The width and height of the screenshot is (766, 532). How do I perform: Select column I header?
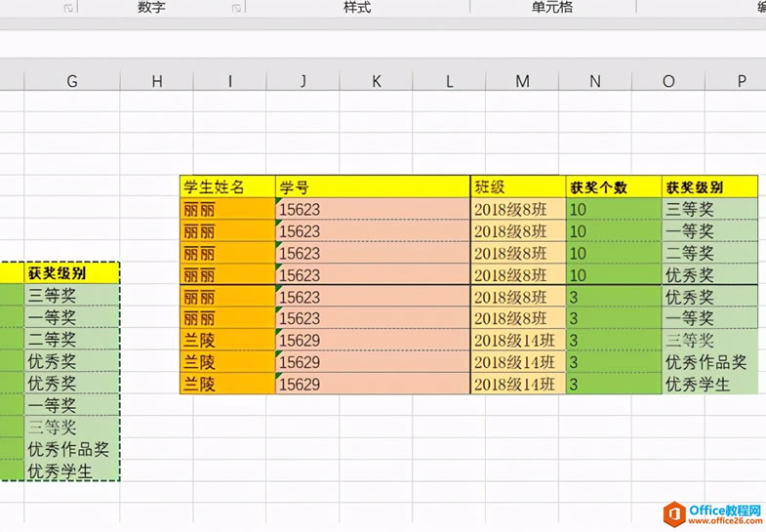pos(229,81)
